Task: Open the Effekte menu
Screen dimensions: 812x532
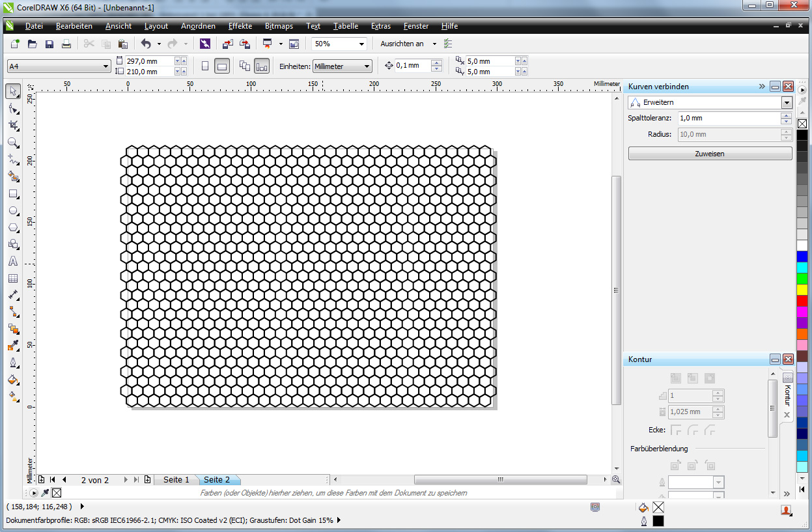Action: [x=240, y=26]
